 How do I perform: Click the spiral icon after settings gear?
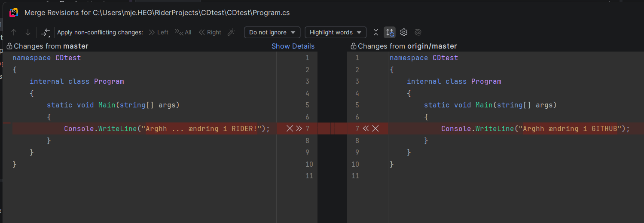coord(418,32)
